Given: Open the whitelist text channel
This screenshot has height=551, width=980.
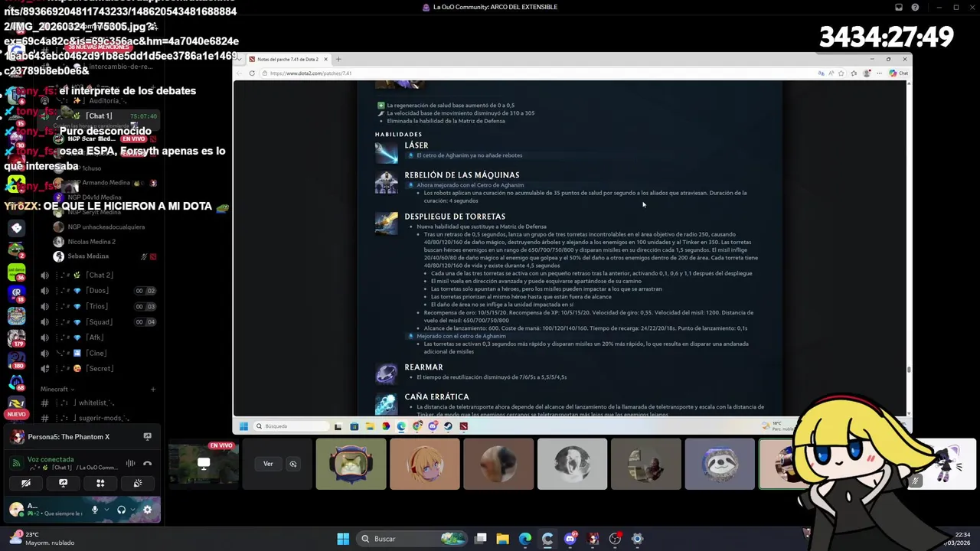Looking at the screenshot, I should [x=98, y=403].
